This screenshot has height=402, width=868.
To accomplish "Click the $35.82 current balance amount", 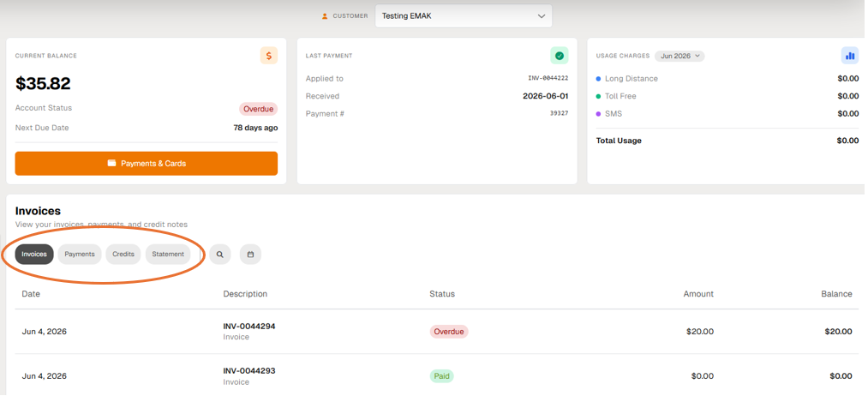I will (43, 84).
